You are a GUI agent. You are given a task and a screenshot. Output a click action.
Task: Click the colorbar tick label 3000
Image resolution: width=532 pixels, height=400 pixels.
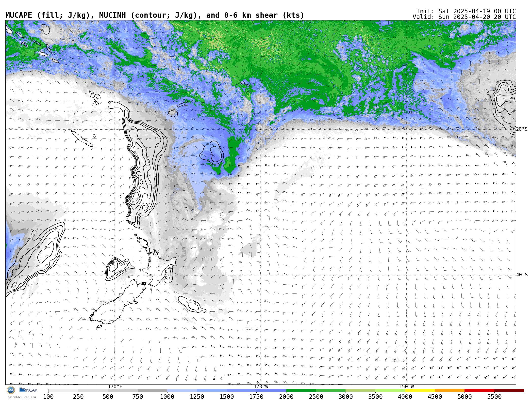point(346,397)
